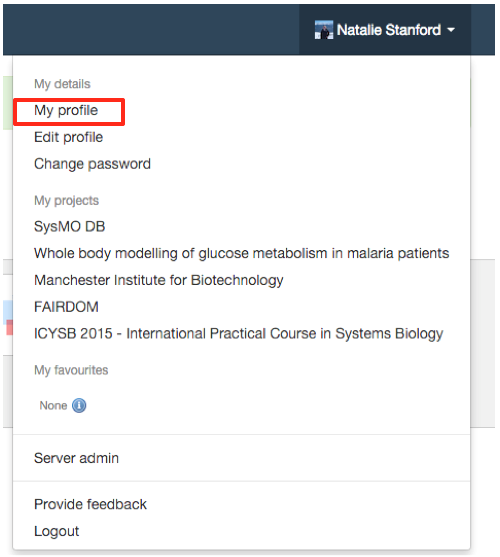Image resolution: width=500 pixels, height=557 pixels.
Task: Open the My profile menu entry
Action: (x=66, y=110)
